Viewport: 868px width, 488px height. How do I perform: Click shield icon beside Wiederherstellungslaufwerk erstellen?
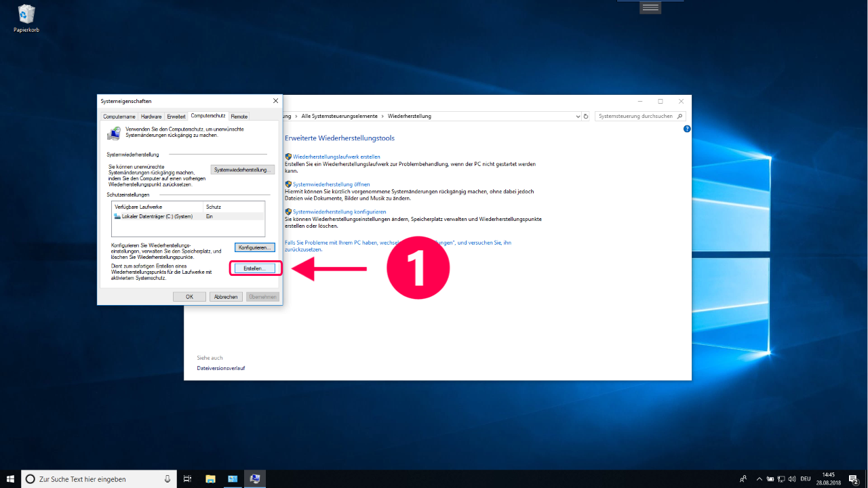coord(288,157)
